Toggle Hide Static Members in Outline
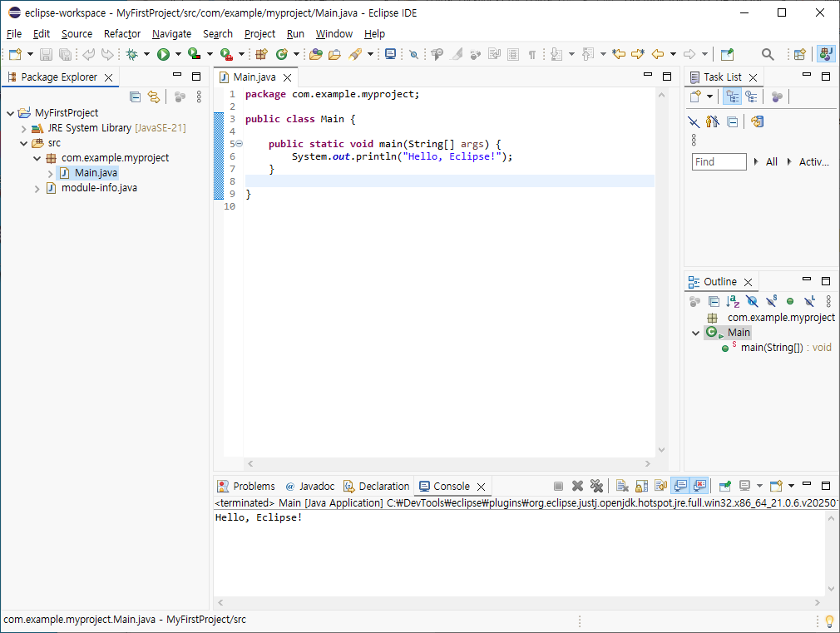The image size is (840, 633). (x=771, y=301)
